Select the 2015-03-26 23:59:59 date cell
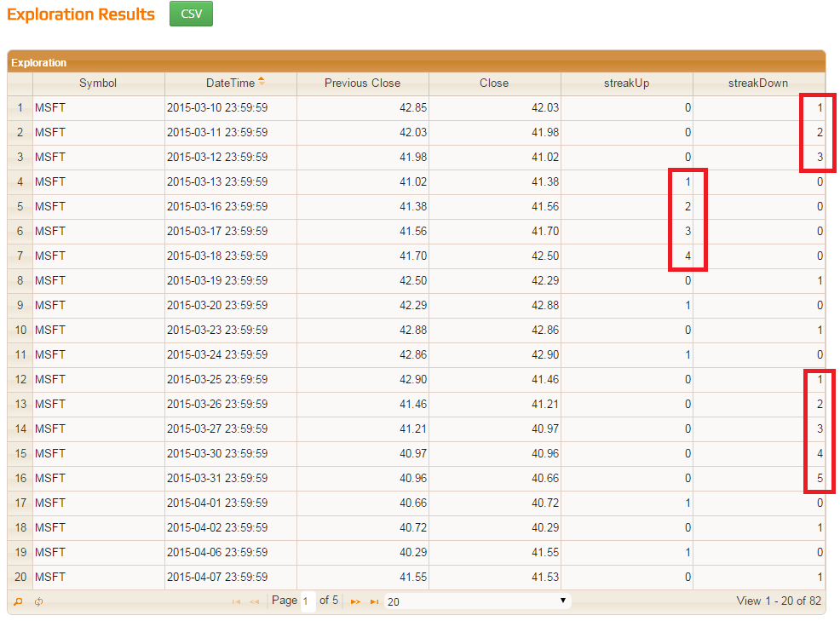This screenshot has height=621, width=840. 230,404
